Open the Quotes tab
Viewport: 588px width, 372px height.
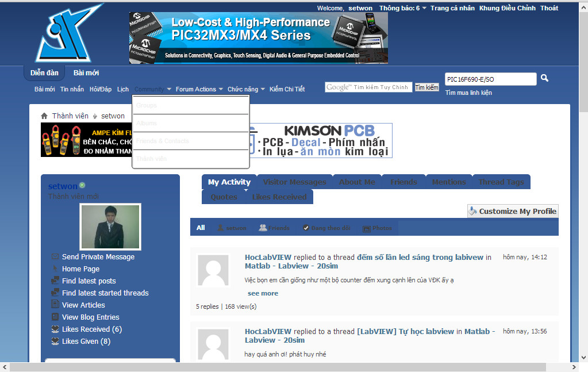(x=224, y=197)
